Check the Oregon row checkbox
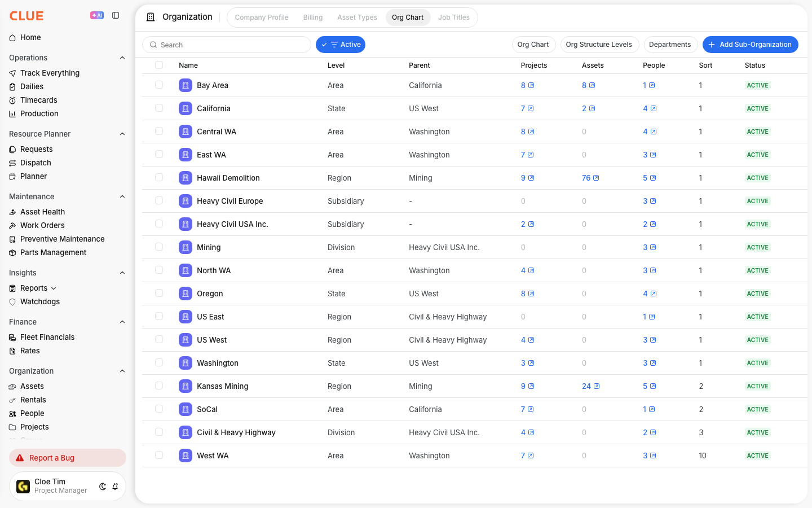Image resolution: width=812 pixels, height=508 pixels. [x=159, y=293]
